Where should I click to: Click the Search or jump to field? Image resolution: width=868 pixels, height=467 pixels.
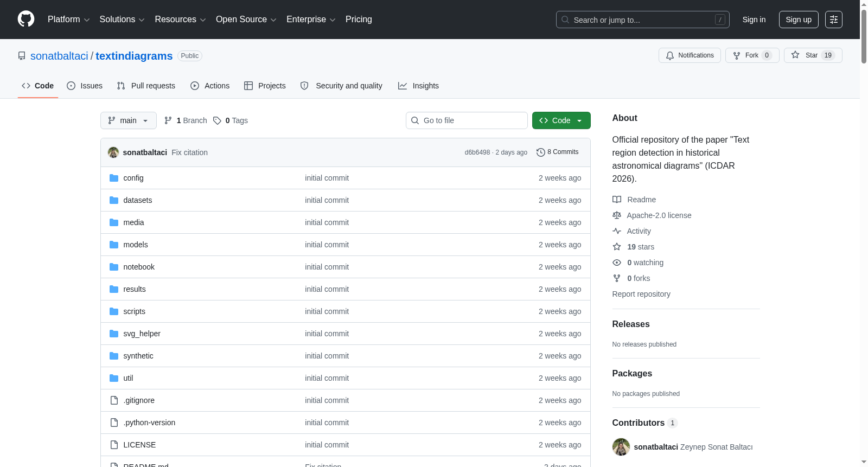tap(643, 20)
